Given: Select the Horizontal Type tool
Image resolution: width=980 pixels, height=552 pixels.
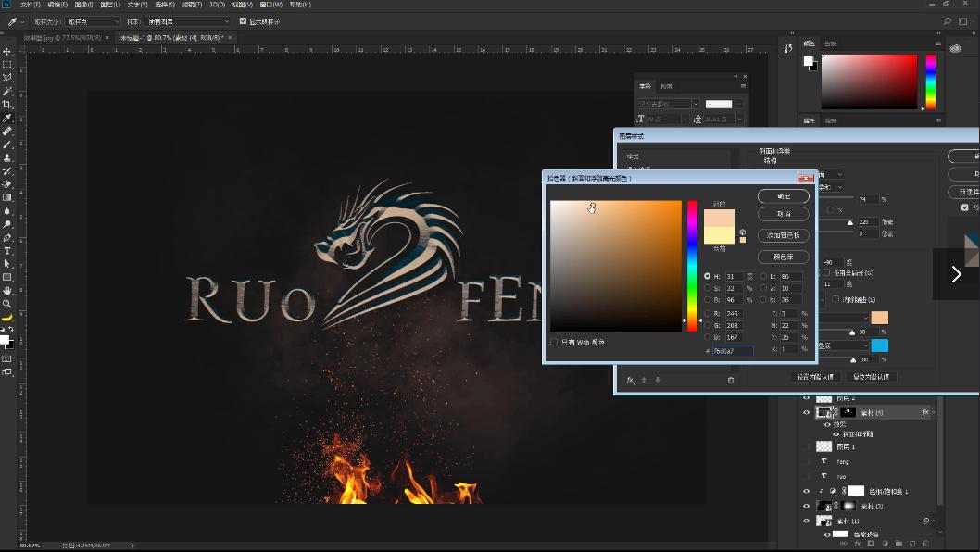Looking at the screenshot, I should click(7, 251).
